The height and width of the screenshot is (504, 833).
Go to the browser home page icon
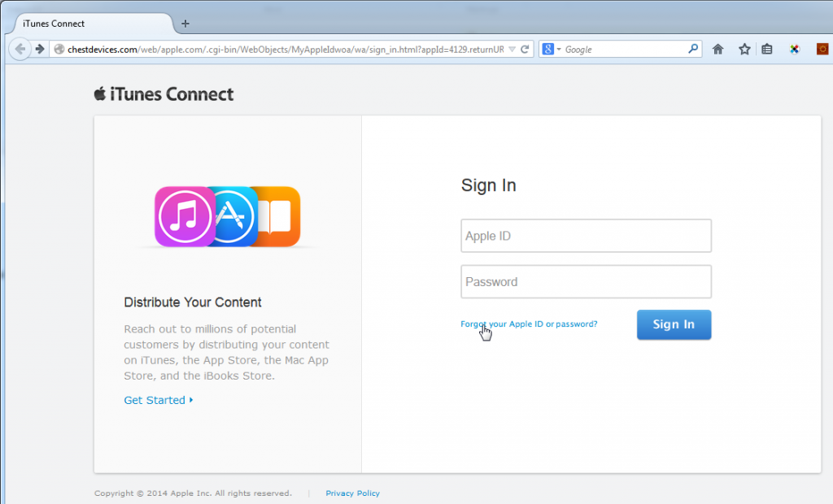[x=717, y=50]
